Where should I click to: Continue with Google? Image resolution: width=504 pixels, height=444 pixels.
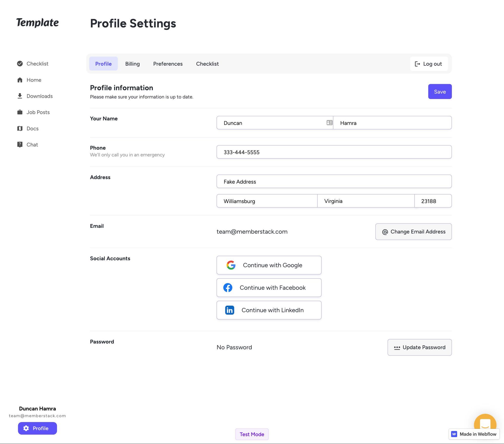269,265
